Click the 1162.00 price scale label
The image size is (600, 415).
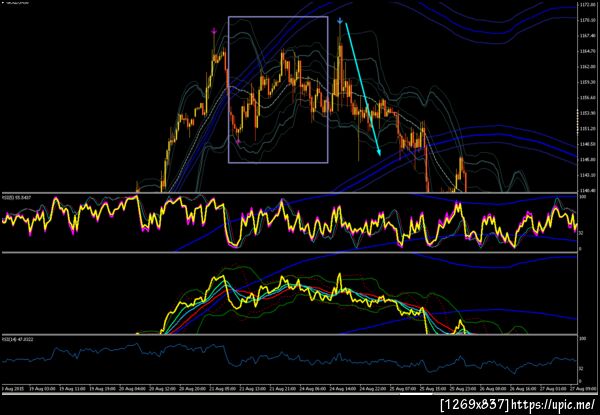[x=587, y=67]
